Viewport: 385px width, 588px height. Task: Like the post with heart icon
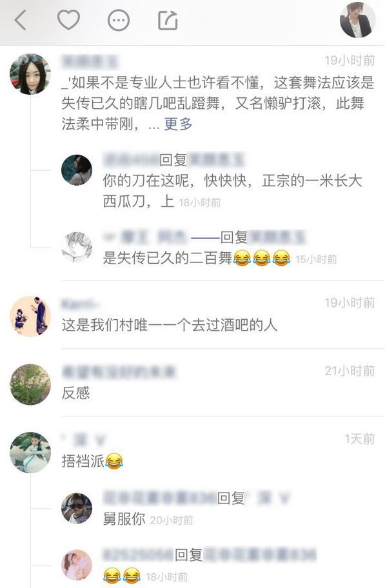68,20
